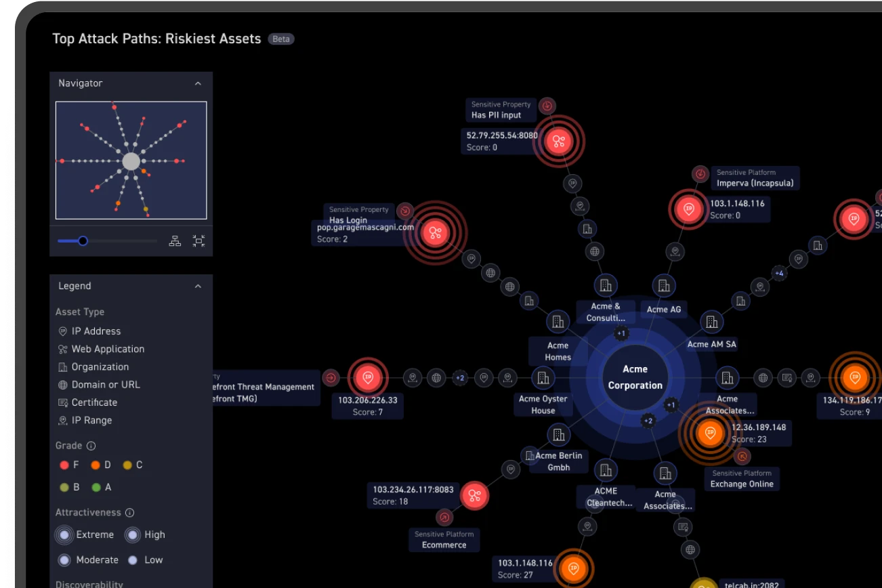Click the orange 12.36.189.148 IP node
The height and width of the screenshot is (588, 882).
point(710,432)
